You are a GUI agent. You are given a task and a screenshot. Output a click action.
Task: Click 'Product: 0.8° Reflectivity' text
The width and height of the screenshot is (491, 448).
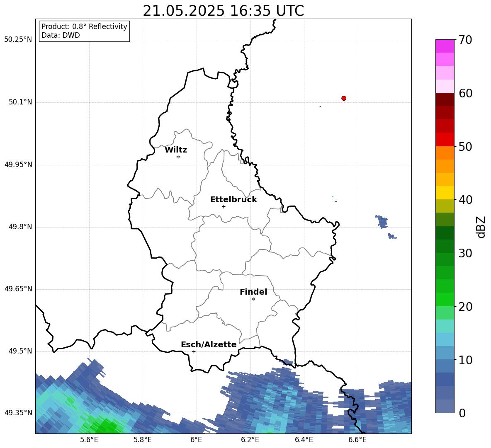84,27
